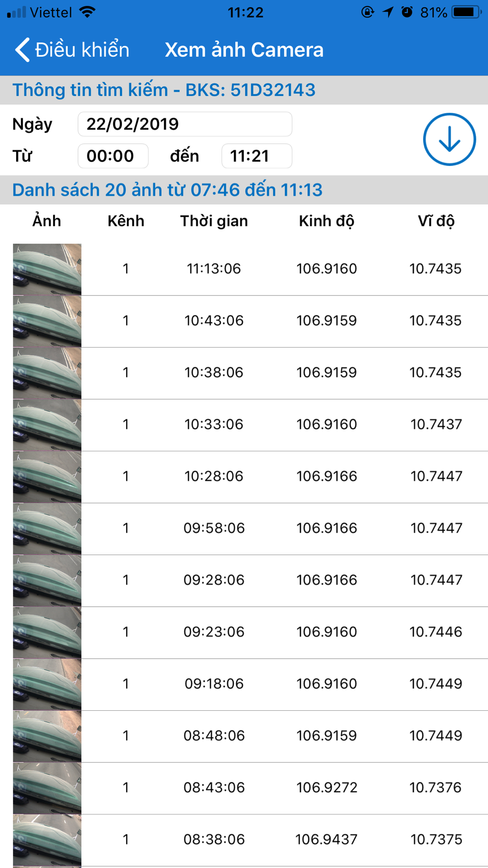This screenshot has width=488, height=868.
Task: Open camera thumbnail taken at 10:28:06
Action: (x=47, y=476)
